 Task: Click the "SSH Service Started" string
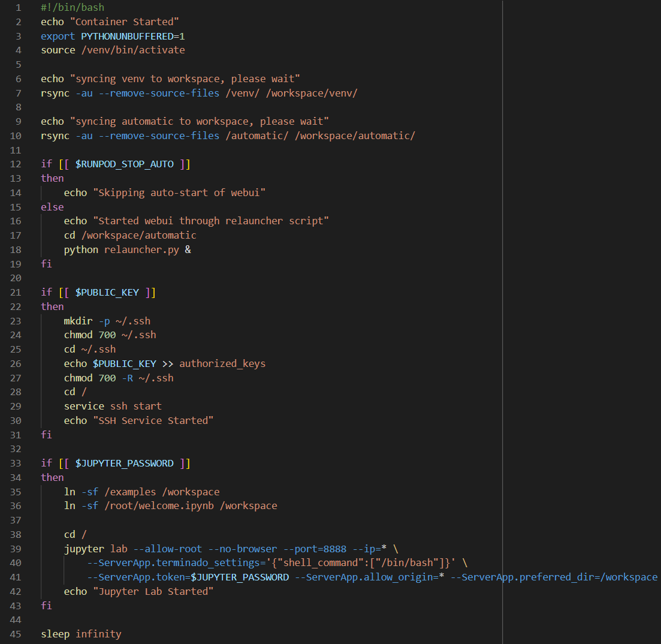tap(153, 420)
